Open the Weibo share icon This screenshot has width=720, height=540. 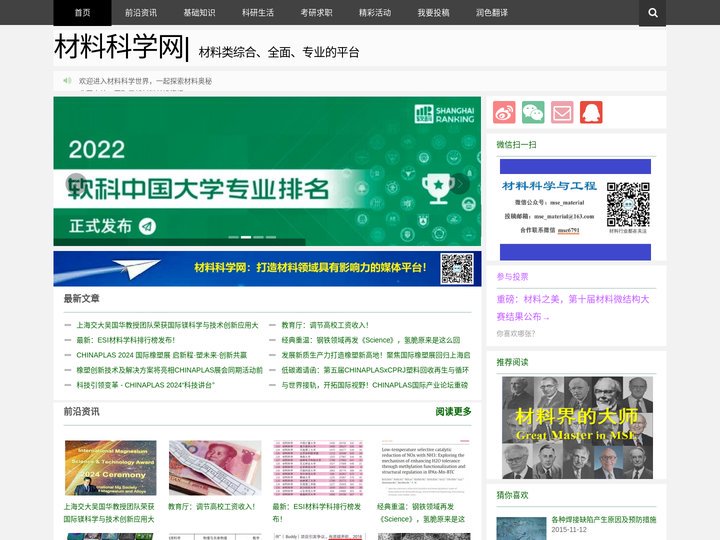coord(504,112)
